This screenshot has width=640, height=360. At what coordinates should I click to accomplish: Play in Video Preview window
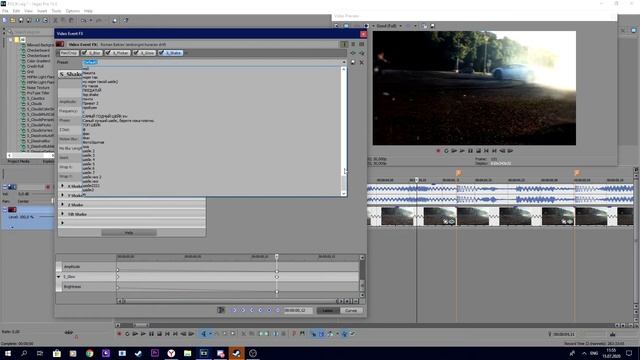point(462,151)
